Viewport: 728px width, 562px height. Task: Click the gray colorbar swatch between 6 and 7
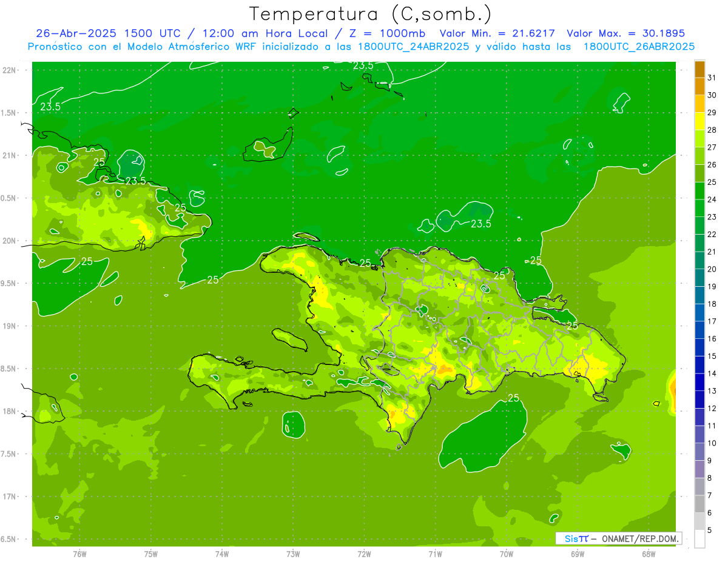[699, 504]
